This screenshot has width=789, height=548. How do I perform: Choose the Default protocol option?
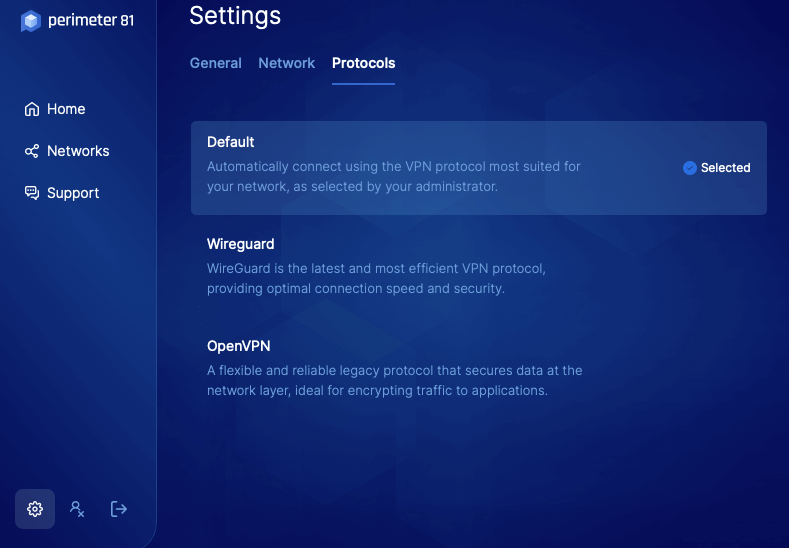click(x=479, y=168)
